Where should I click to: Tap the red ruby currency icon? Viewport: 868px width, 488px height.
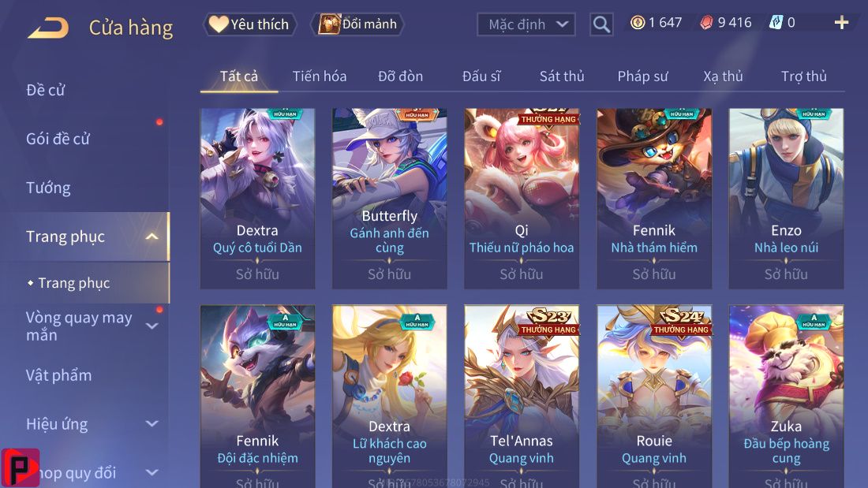[x=706, y=23]
